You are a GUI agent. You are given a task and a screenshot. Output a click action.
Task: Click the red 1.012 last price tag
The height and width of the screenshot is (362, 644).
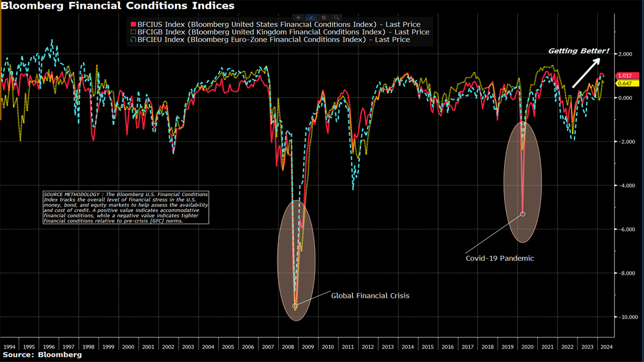(627, 75)
